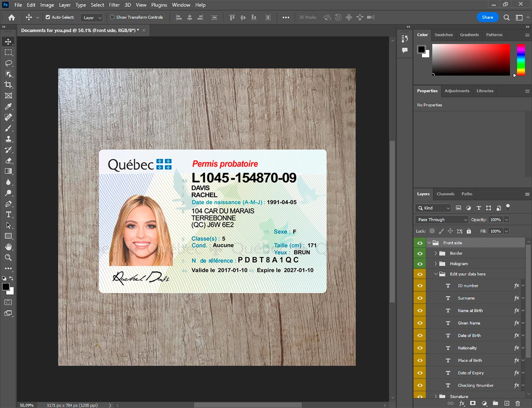Click the Home button in the options bar

11,17
